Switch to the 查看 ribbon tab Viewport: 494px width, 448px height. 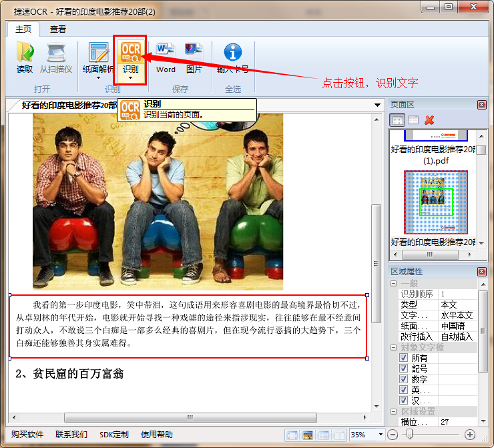(x=58, y=29)
